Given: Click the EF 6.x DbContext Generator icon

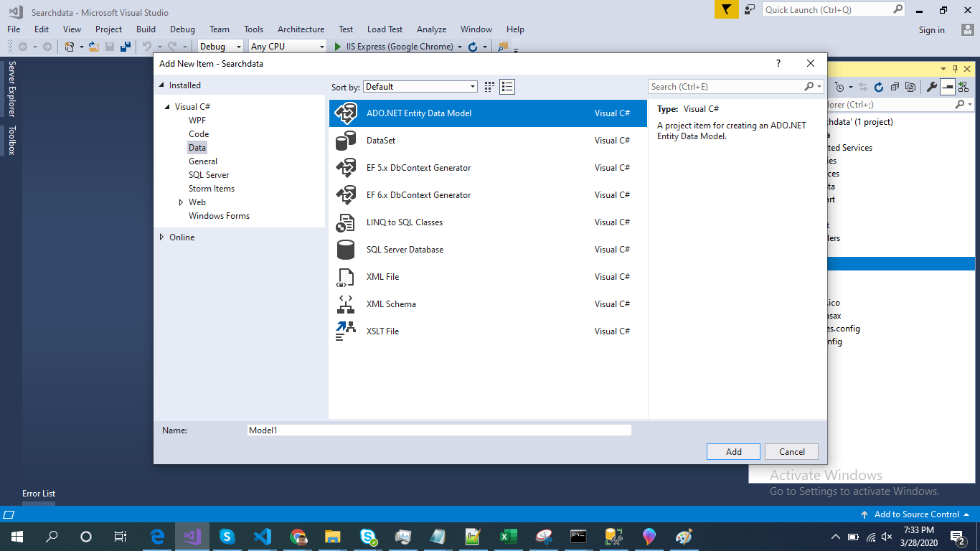Looking at the screenshot, I should [346, 195].
